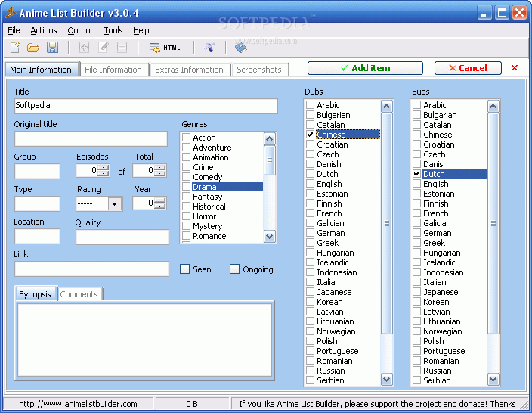Check the Drama genre checkbox
The width and height of the screenshot is (532, 413).
click(x=186, y=187)
